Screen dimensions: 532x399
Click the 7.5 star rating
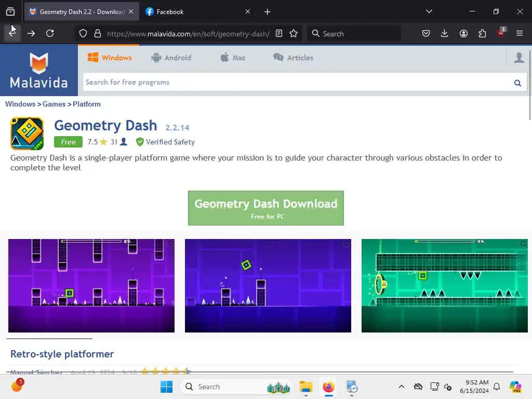(x=97, y=142)
